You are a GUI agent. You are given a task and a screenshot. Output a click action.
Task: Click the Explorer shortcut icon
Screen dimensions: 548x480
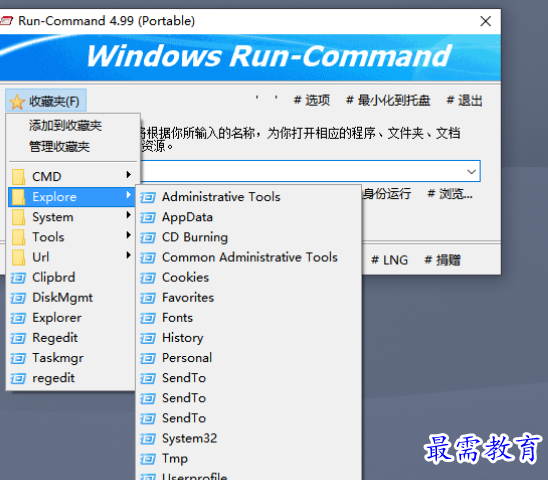[18, 318]
